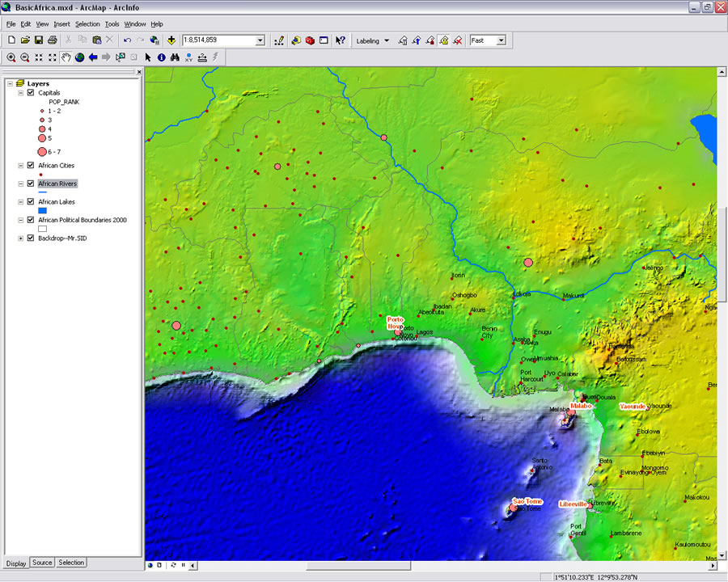Viewport: 728px width, 582px height.
Task: Select the Zoom In tool
Action: pyautogui.click(x=11, y=57)
